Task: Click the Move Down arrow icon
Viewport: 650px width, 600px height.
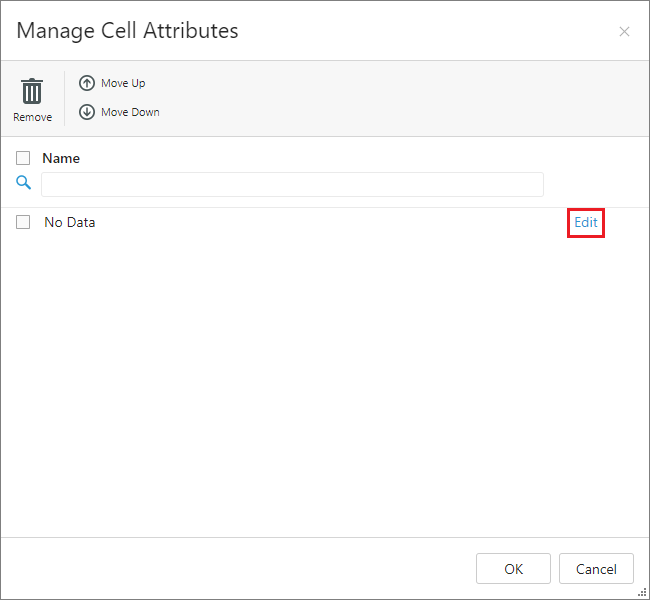Action: 87,112
